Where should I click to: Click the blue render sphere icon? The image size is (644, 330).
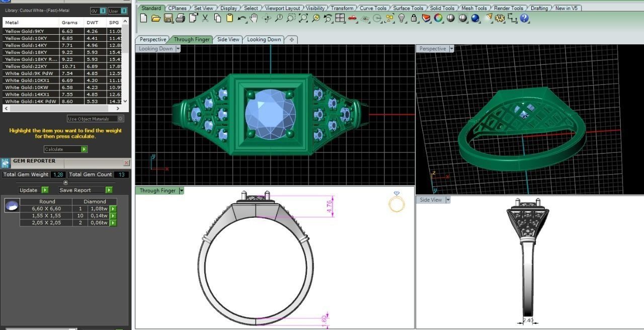click(475, 18)
